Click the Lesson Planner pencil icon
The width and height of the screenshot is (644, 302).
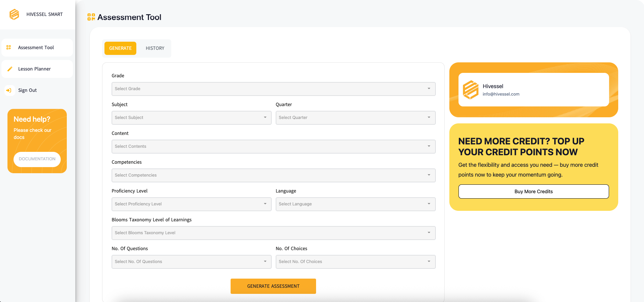click(x=10, y=69)
